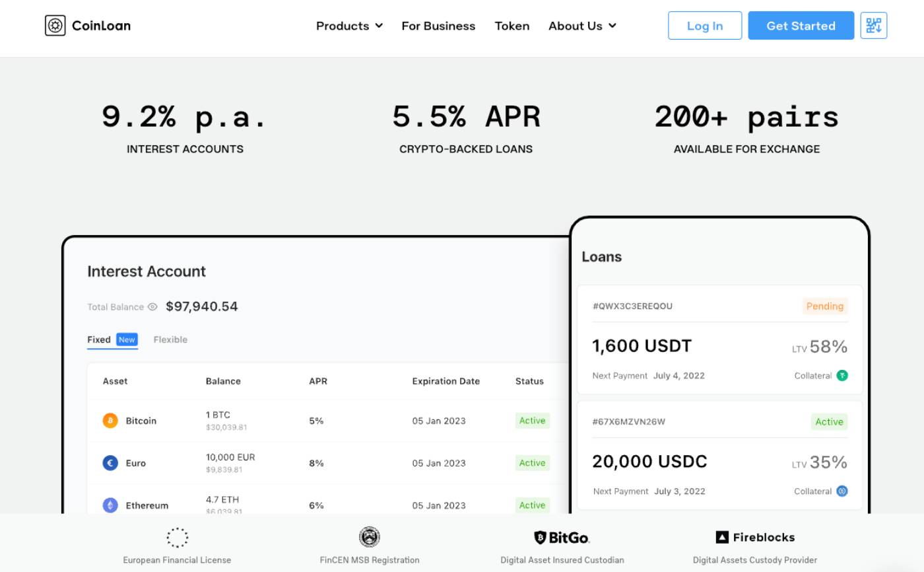The height and width of the screenshot is (572, 924).
Task: Click CRYPTO-BACKED LOANS caption
Action: pos(466,149)
